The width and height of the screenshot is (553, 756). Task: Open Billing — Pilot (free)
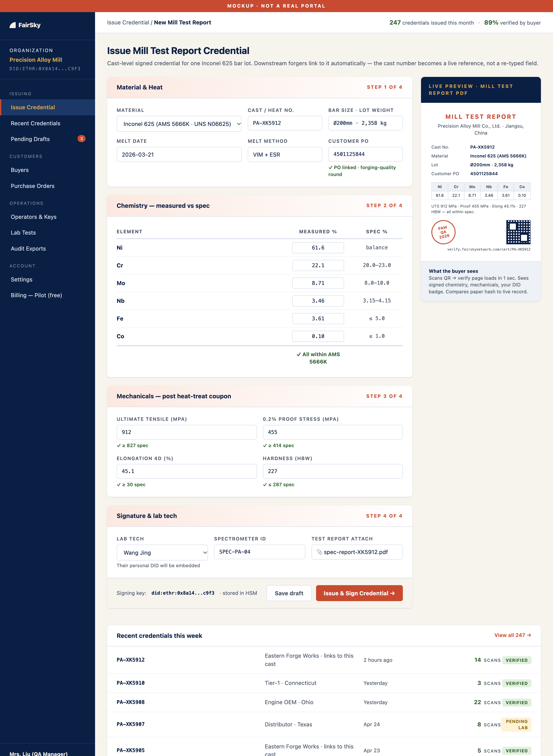pyautogui.click(x=48, y=295)
